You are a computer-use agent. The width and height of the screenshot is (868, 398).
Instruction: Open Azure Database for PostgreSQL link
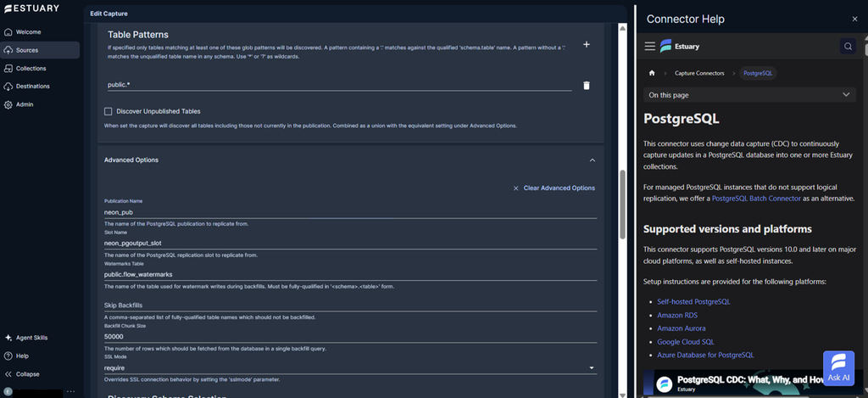pos(705,356)
